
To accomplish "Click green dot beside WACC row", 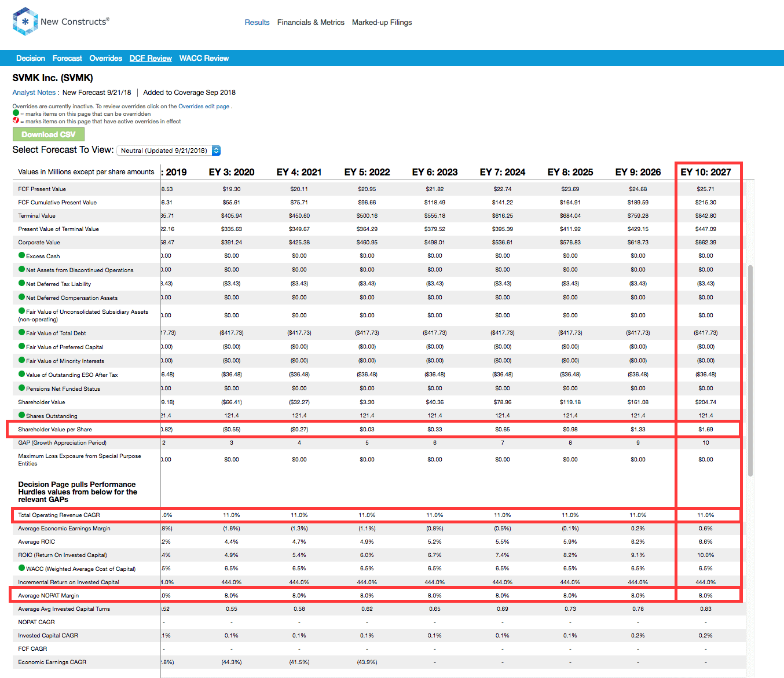I will [x=21, y=568].
